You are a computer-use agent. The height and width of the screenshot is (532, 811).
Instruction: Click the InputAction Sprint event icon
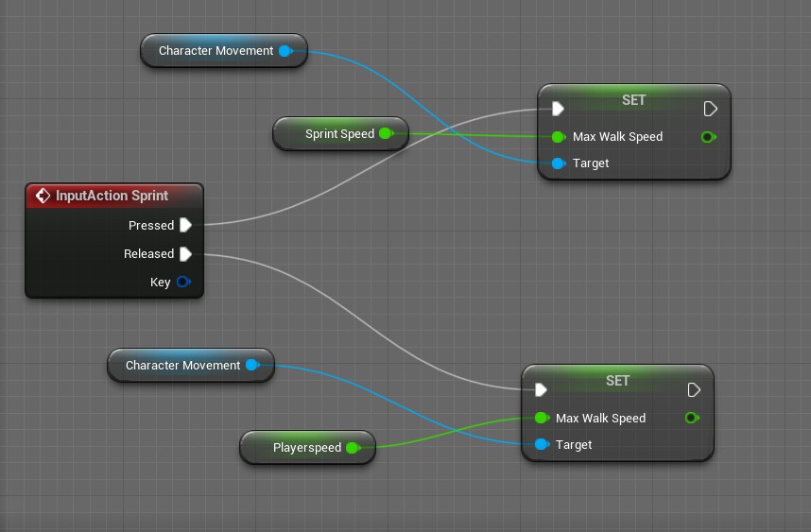(43, 196)
